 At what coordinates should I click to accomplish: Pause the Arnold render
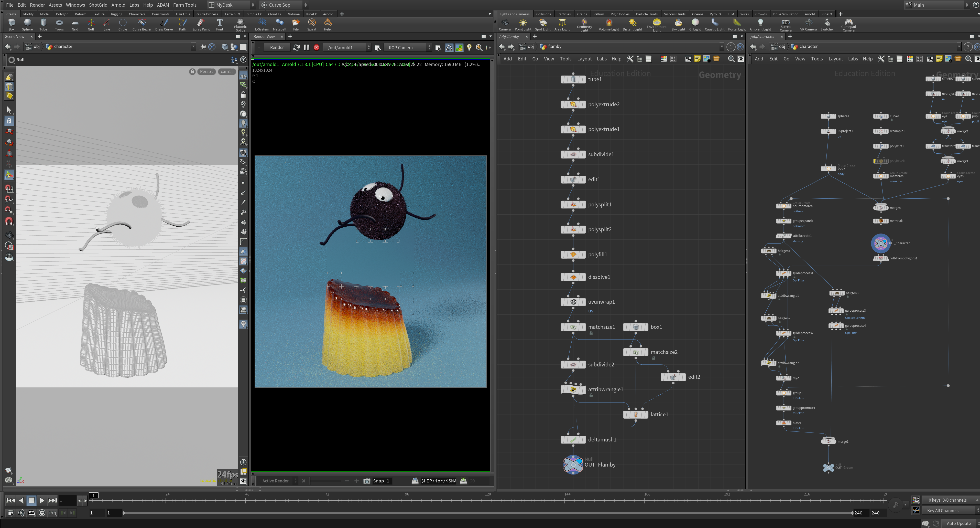tap(306, 48)
